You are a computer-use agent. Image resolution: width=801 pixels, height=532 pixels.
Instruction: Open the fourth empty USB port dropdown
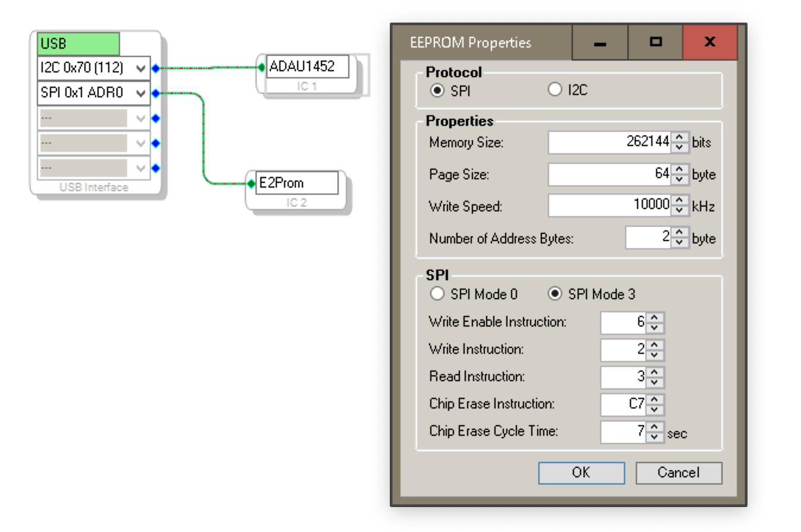point(141,143)
